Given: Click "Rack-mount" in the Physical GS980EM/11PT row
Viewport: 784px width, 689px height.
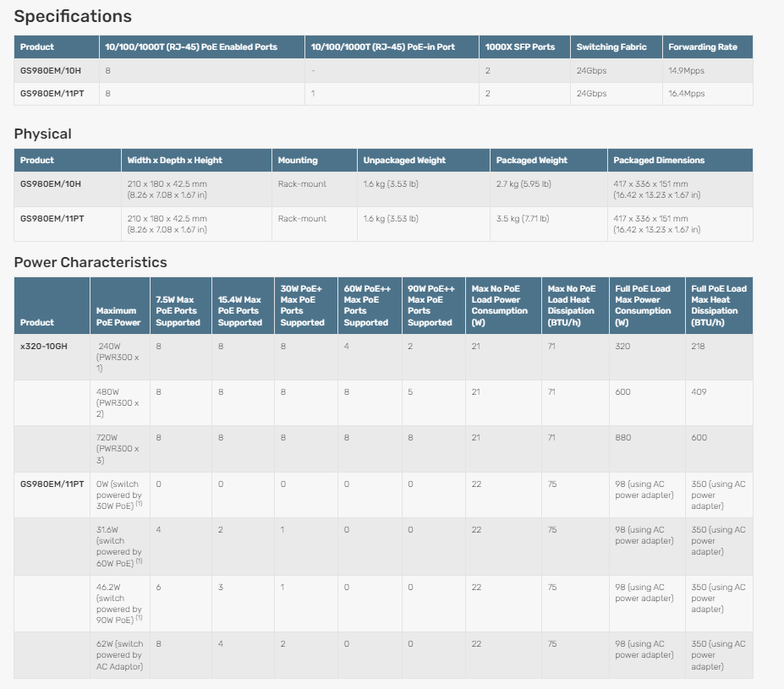Looking at the screenshot, I should (302, 218).
